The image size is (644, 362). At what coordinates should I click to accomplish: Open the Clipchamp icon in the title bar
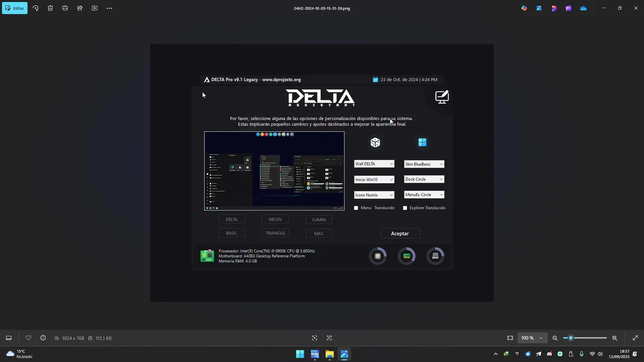coord(569,8)
